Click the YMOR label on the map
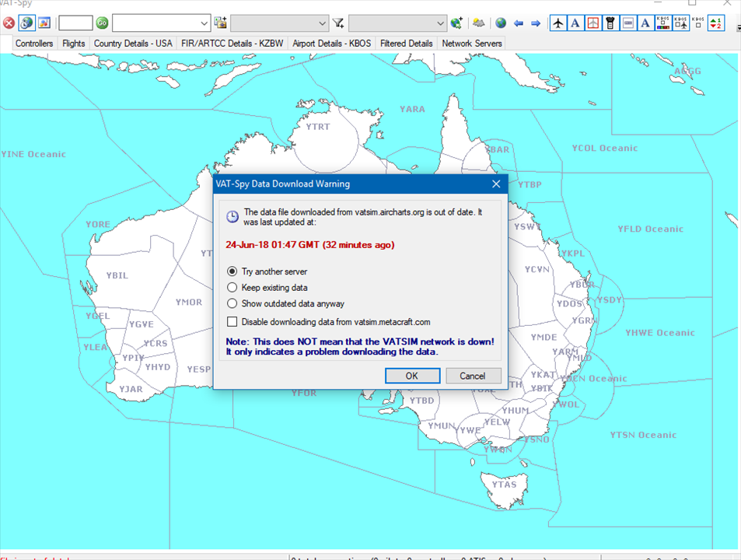 [x=189, y=303]
